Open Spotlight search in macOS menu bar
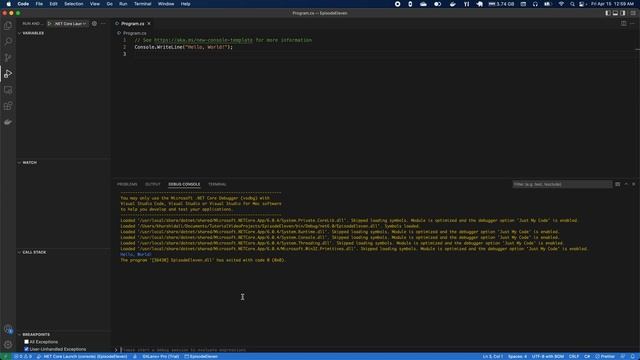 pyautogui.click(x=572, y=4)
